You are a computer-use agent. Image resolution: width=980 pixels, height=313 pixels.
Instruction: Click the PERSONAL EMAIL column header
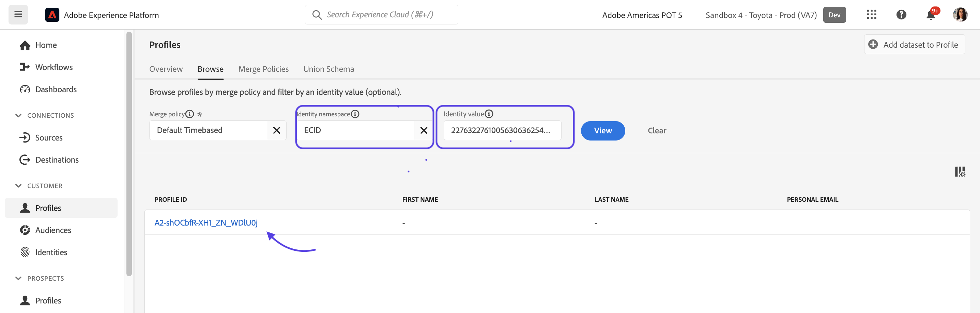tap(812, 199)
